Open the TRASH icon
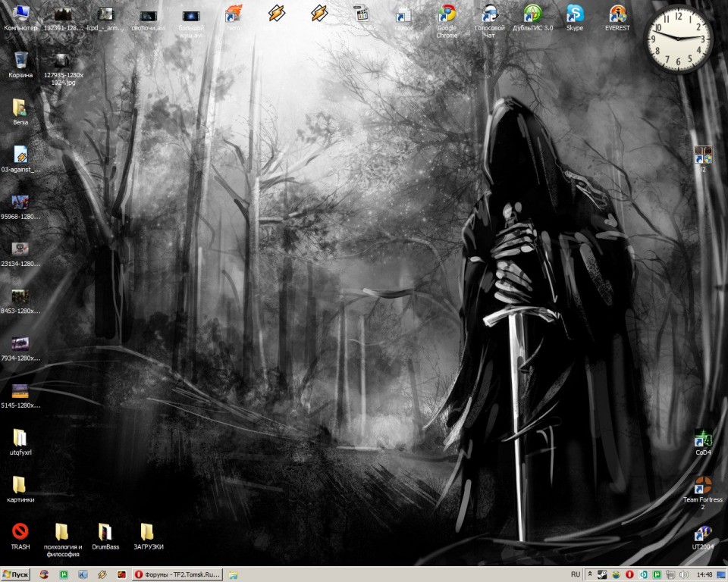This screenshot has width=728, height=582. 20,536
